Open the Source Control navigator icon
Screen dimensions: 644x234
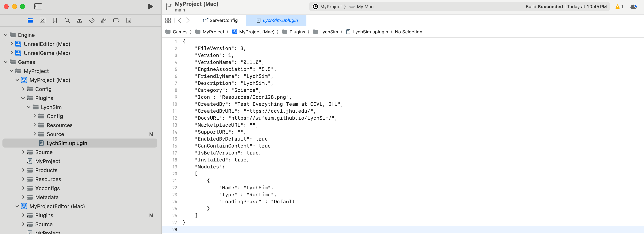pos(43,20)
